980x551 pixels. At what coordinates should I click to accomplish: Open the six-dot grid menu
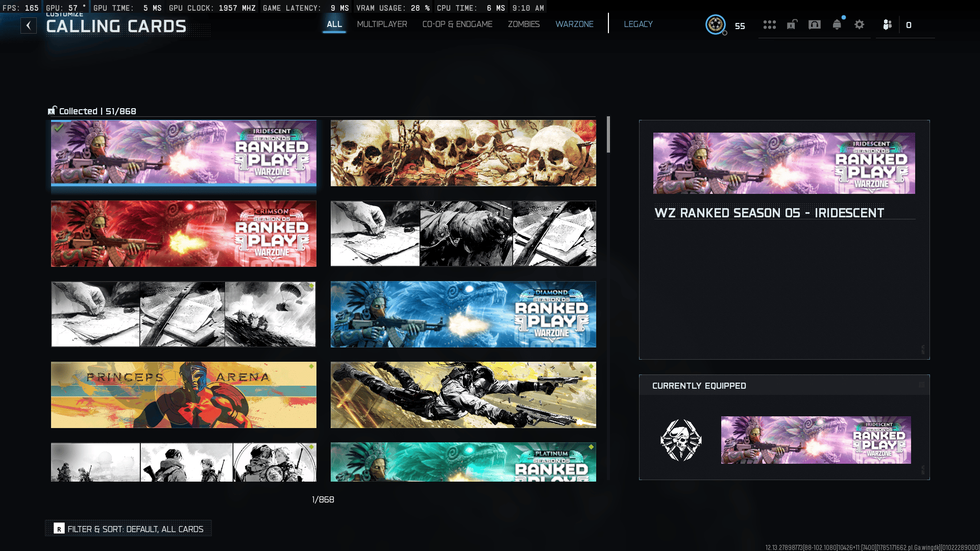770,24
